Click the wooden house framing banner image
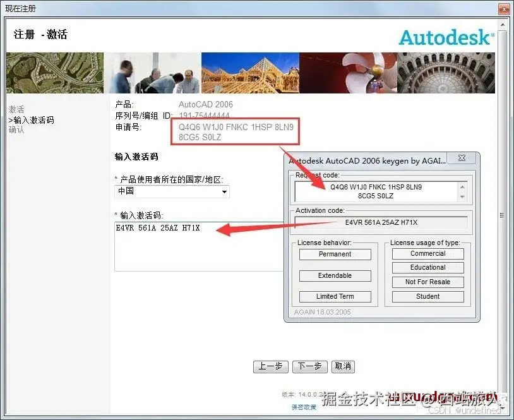 click(x=249, y=71)
